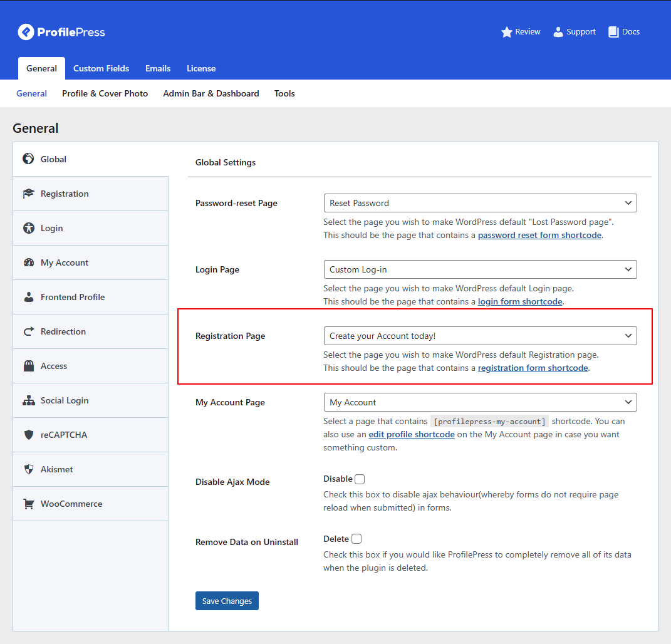Open WooCommerce via its cart icon
The height and width of the screenshot is (644, 671).
[x=28, y=504]
